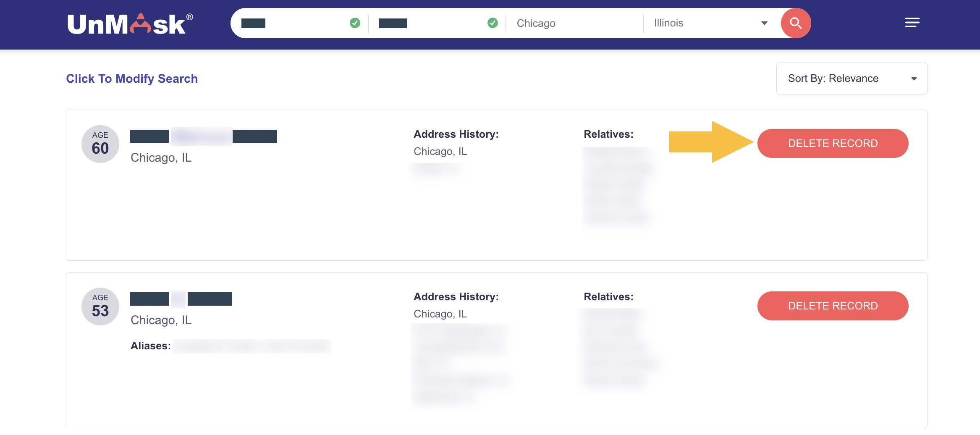This screenshot has width=980, height=435.
Task: Open the redacted name of second result
Action: pyautogui.click(x=181, y=299)
